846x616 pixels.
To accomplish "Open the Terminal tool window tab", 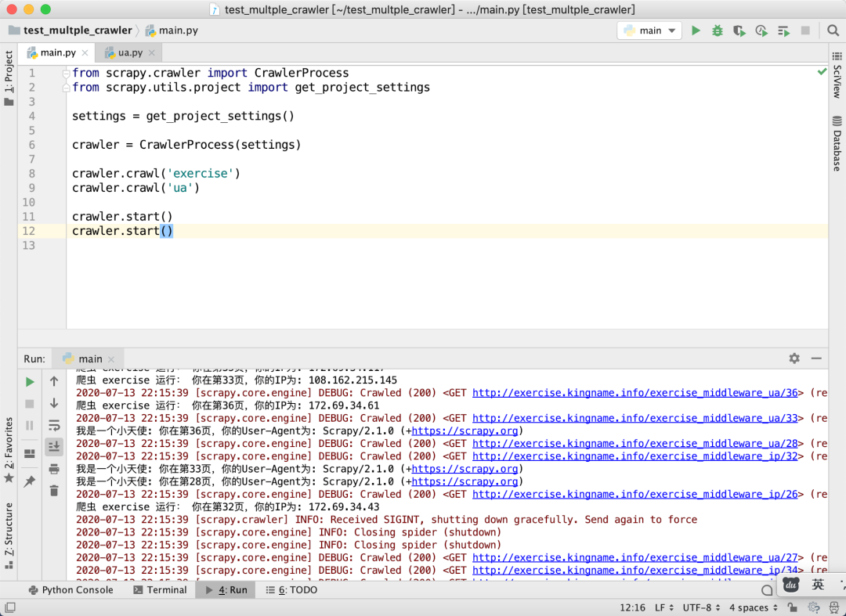I will 160,590.
